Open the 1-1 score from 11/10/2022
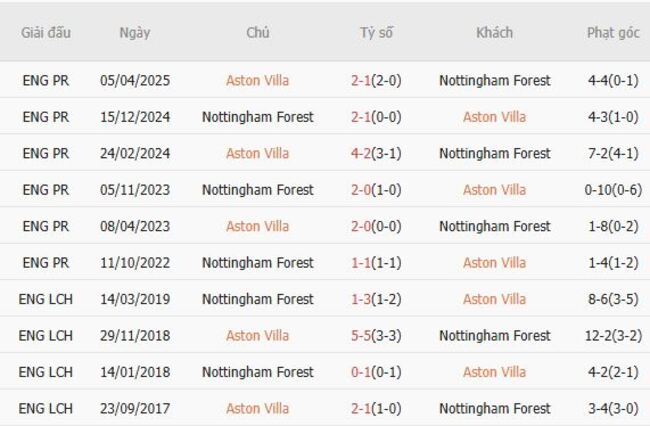650x426 pixels. click(362, 263)
